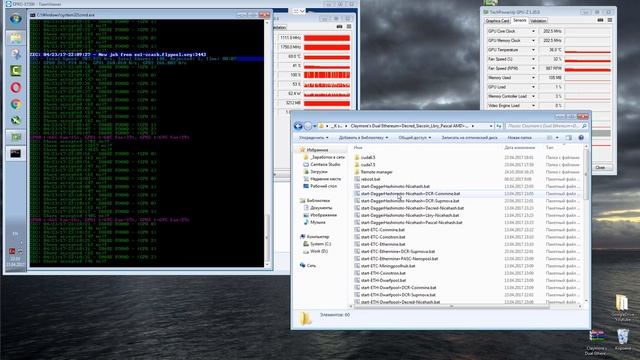
Task: Open cuda6.5 folder icon
Action: point(357,157)
